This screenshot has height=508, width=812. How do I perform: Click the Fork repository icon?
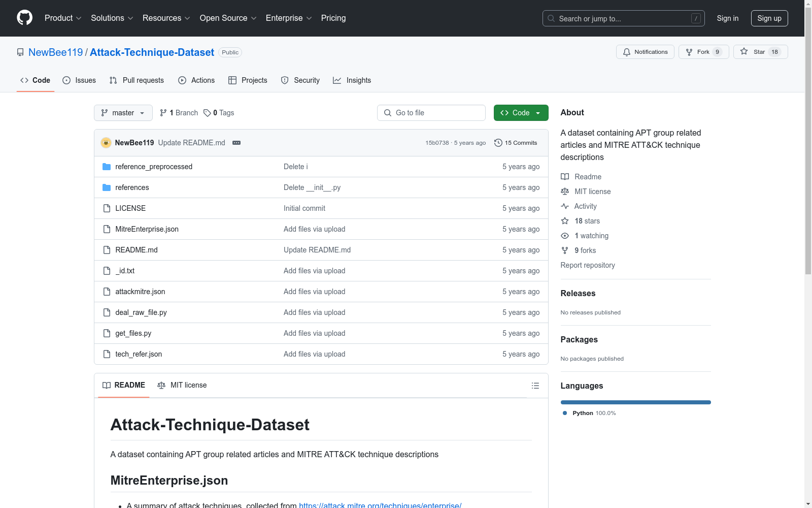tap(689, 52)
